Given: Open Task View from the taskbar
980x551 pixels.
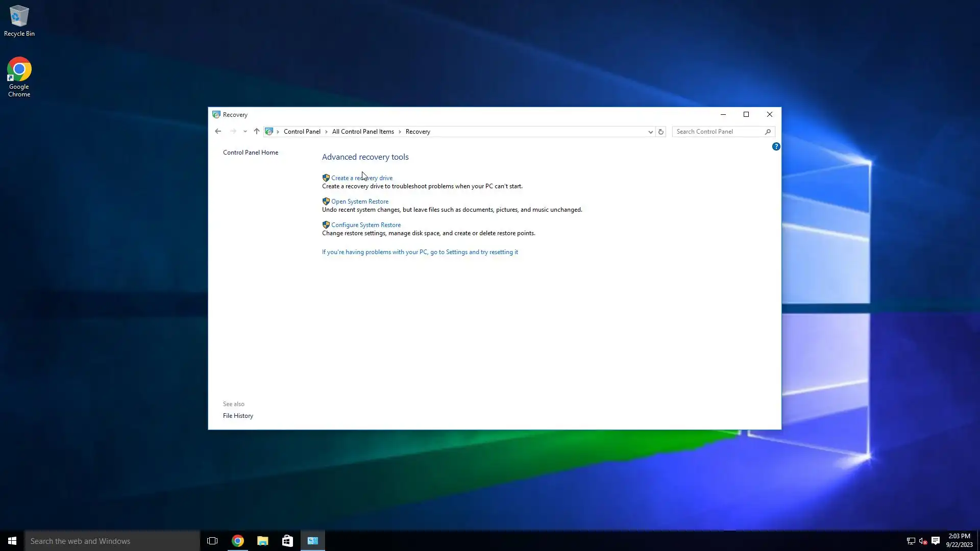Looking at the screenshot, I should coord(212,541).
